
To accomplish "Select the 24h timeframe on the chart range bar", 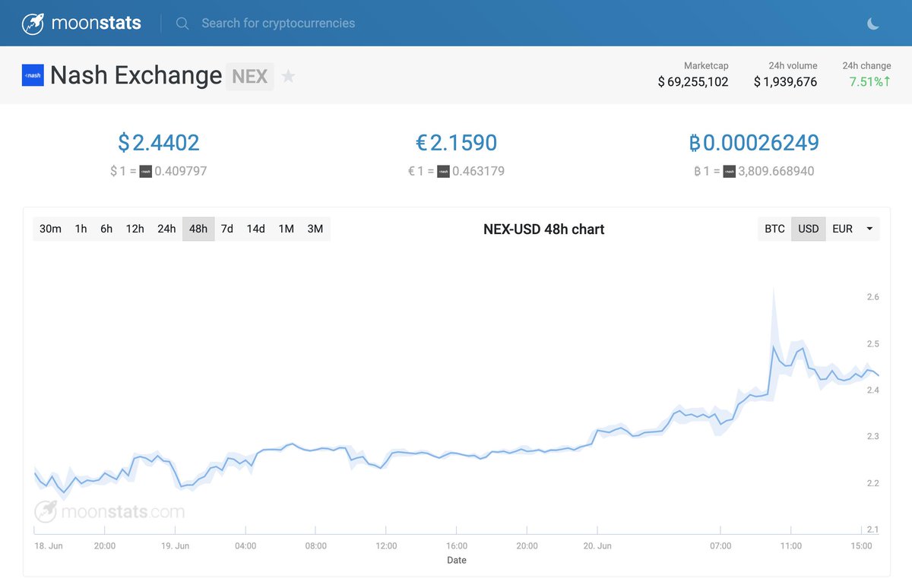I will tap(166, 229).
